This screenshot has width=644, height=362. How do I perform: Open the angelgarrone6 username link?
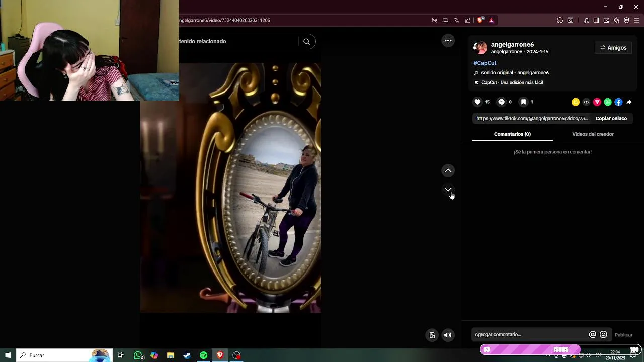(512, 44)
